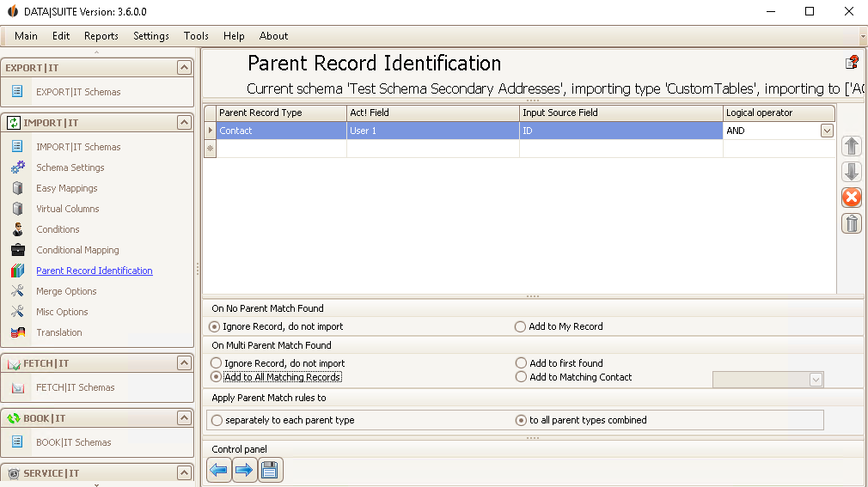
Task: Go to Easy Mappings
Action: click(67, 188)
